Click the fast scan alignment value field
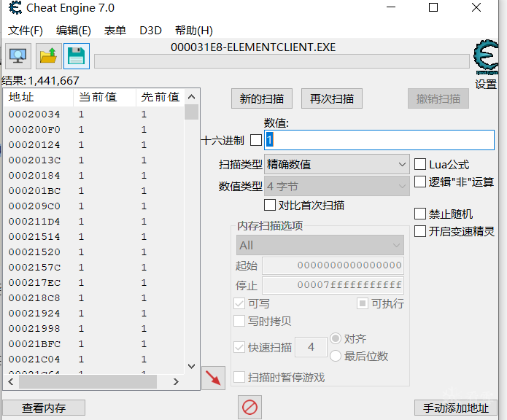The height and width of the screenshot is (420, 507). pyautogui.click(x=311, y=347)
